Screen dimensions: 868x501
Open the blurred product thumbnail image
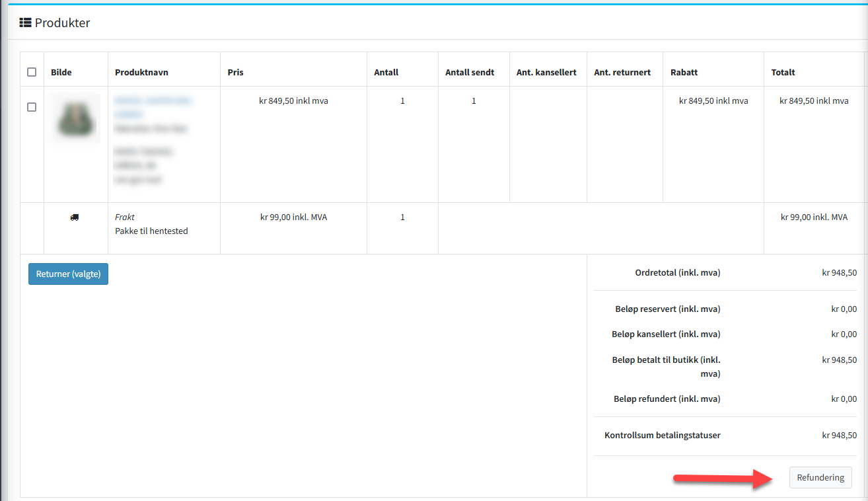[75, 119]
